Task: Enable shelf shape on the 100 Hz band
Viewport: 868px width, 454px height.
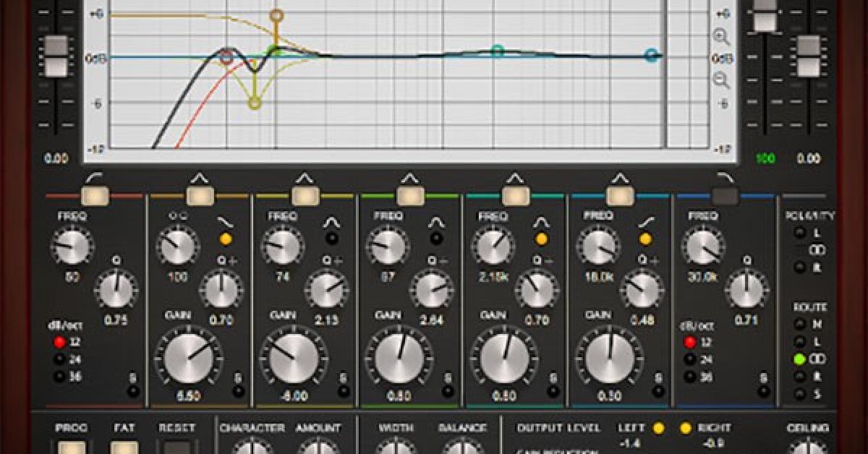Action: coord(226,239)
